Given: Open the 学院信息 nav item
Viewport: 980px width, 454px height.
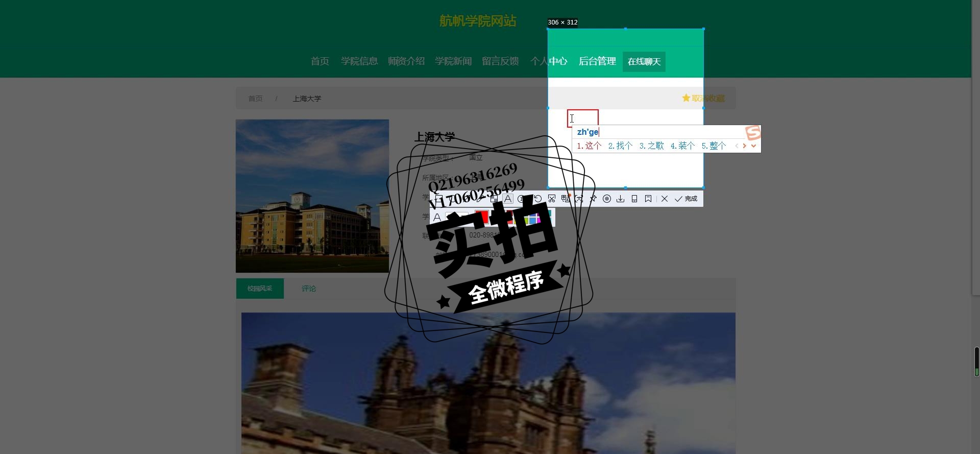Looking at the screenshot, I should pyautogui.click(x=359, y=61).
